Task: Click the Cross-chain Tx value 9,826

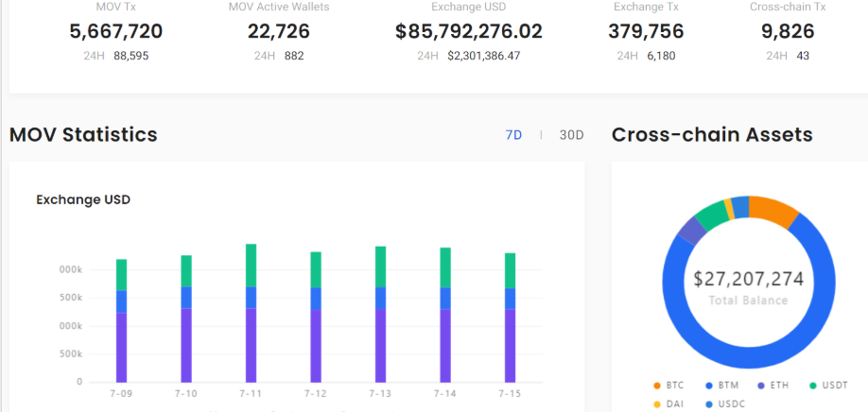Action: (x=788, y=31)
